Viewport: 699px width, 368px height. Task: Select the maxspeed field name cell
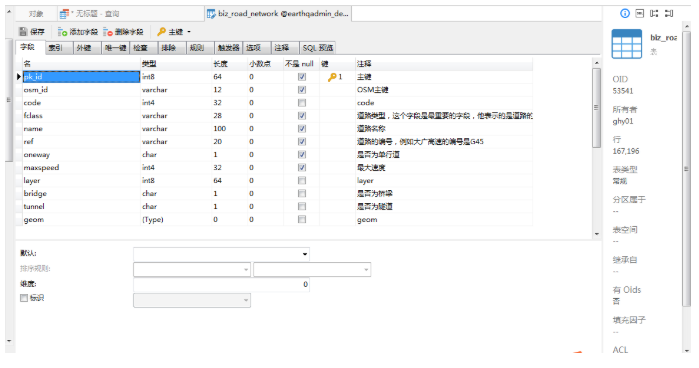tap(81, 167)
